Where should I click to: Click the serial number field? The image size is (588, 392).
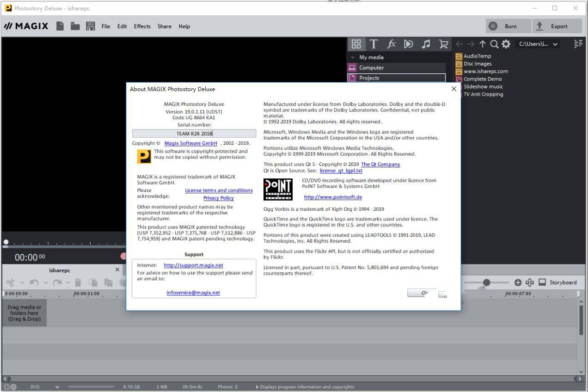194,134
